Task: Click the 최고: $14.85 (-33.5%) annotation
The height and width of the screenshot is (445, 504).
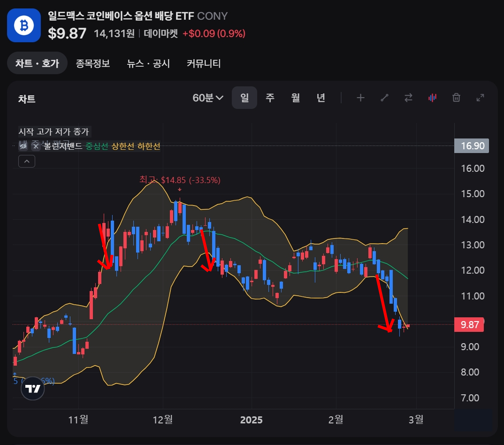Action: (180, 180)
